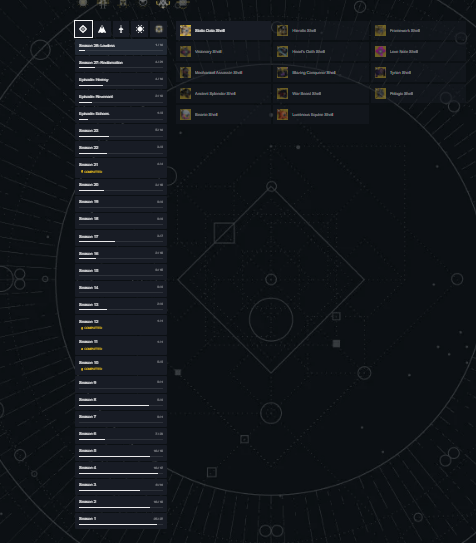Viewport: 476px width, 543px height.
Task: Select the highlighted Oath Shell icon in the top row
Action: tap(185, 30)
